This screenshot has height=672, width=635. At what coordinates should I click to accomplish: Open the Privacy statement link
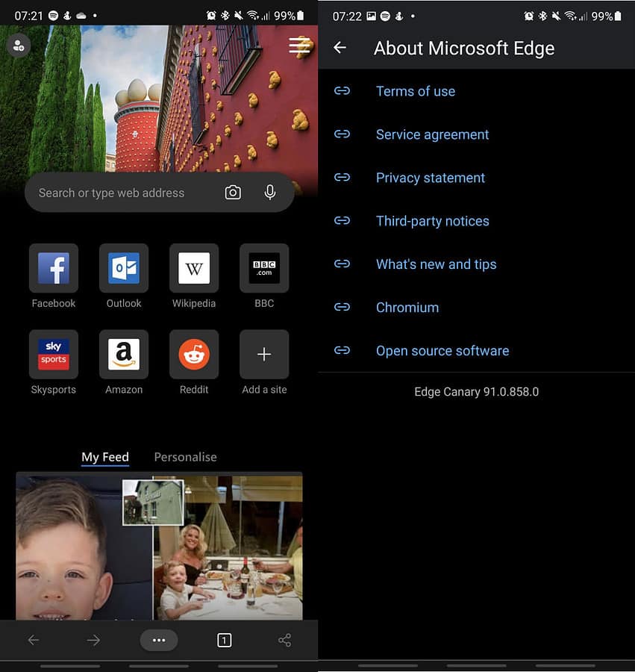coord(431,178)
